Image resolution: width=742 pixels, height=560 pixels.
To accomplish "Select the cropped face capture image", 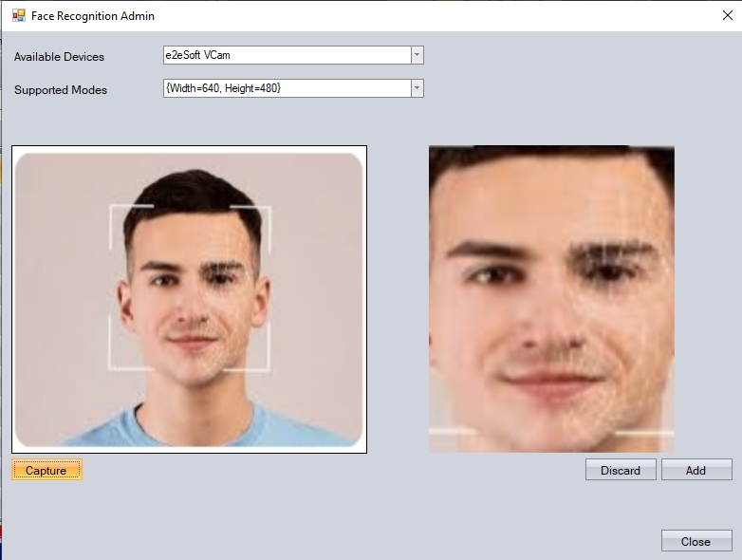I will (x=551, y=299).
